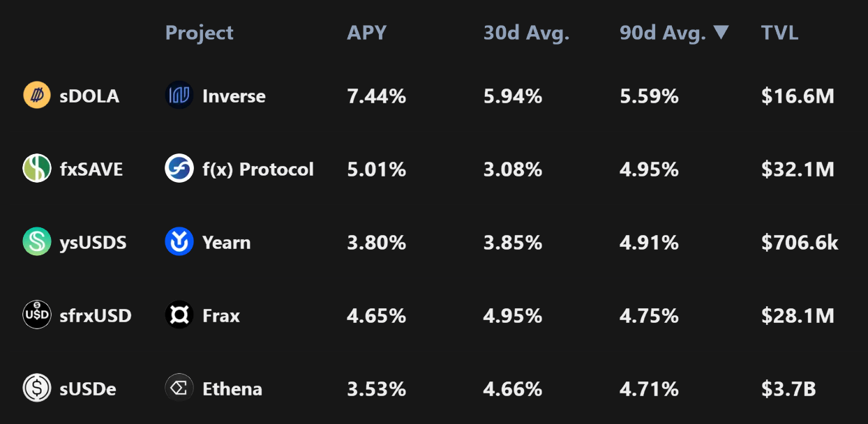Click the fxSAVE token icon
Screen dimensions: 868x424
point(37,169)
